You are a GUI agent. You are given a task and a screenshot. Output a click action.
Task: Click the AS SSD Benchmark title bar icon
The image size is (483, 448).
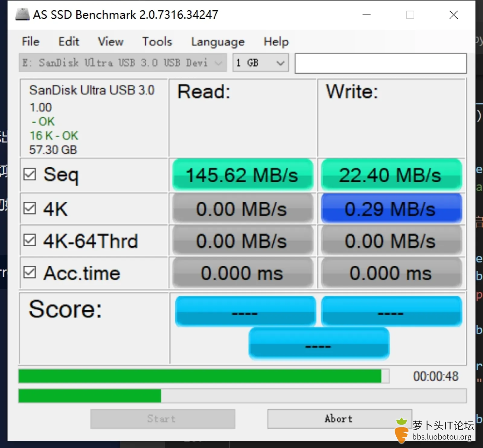pos(22,14)
